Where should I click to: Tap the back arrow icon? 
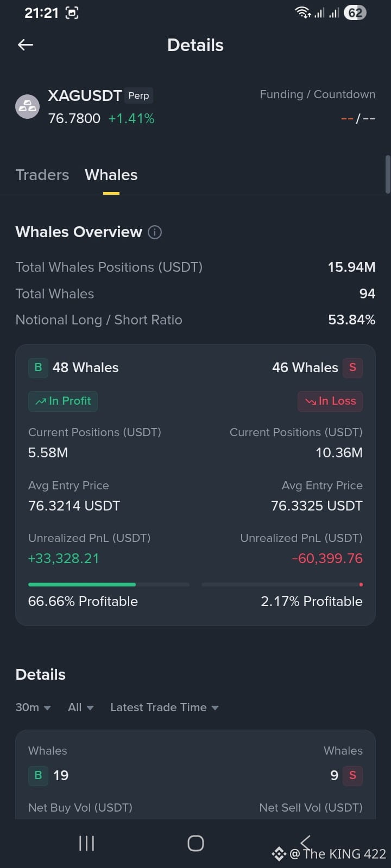point(26,45)
